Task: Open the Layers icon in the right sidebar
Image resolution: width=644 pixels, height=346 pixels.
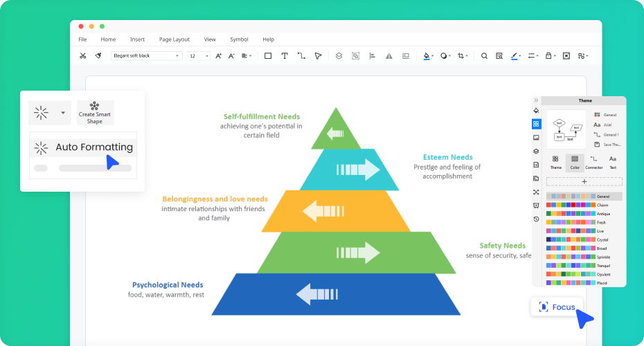Action: tap(536, 151)
